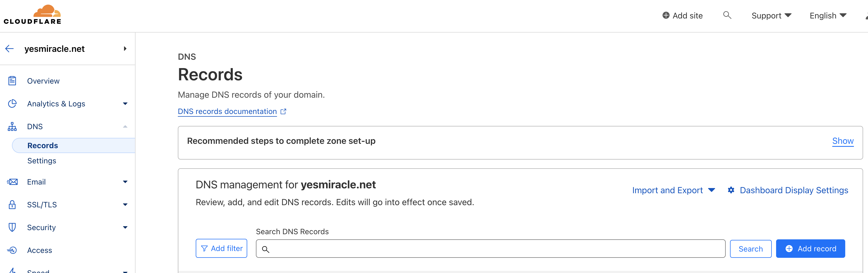Click the Analytics & Logs pie icon
The height and width of the screenshot is (273, 868).
12,104
